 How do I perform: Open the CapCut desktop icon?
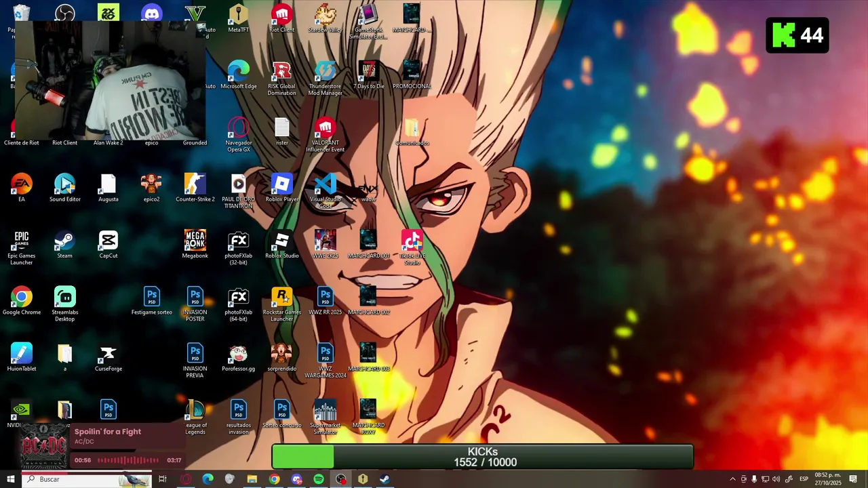pyautogui.click(x=108, y=244)
